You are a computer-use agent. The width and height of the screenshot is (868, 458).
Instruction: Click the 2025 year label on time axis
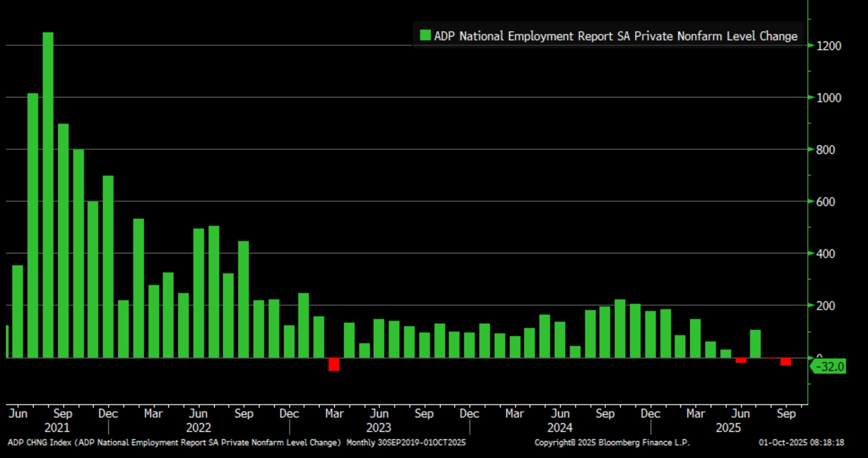click(x=728, y=428)
